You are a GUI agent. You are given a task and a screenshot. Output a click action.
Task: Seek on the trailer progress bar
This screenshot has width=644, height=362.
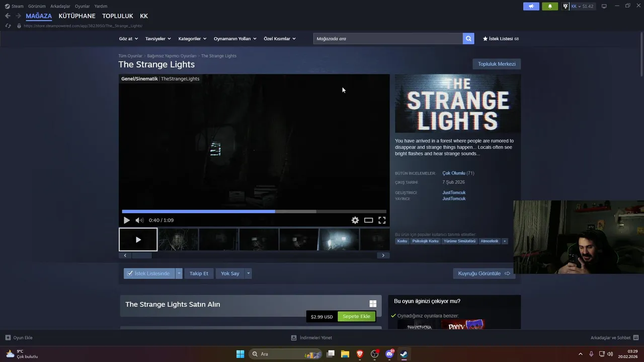[x=254, y=212]
